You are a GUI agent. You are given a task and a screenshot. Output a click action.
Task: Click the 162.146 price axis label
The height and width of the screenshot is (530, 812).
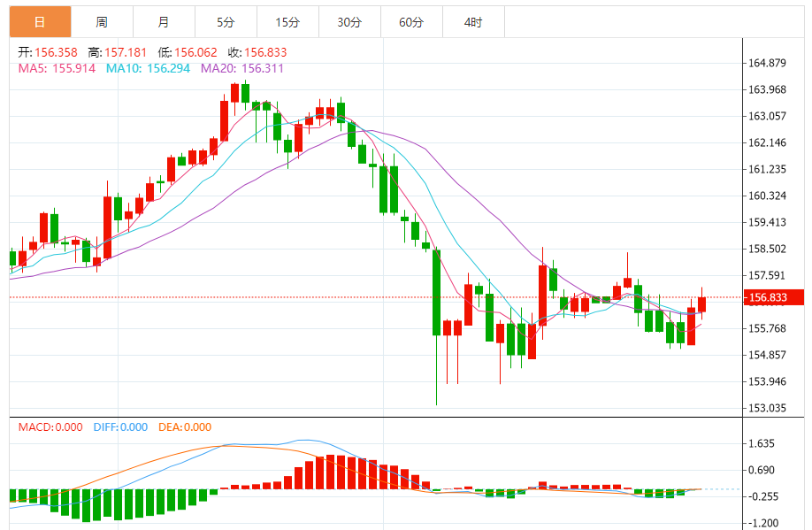click(x=768, y=142)
